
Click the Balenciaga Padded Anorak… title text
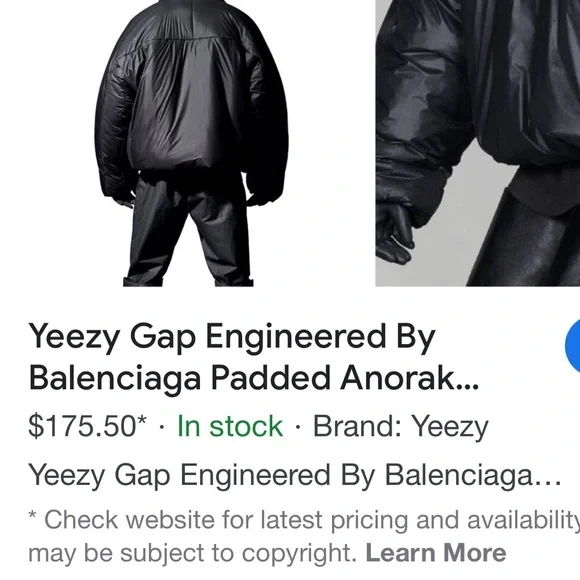tap(254, 380)
